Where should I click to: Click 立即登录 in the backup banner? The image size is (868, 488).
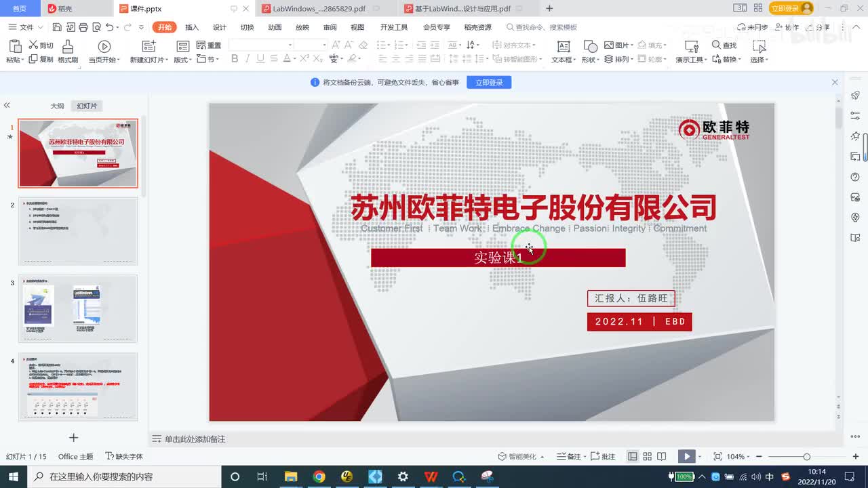tap(489, 83)
